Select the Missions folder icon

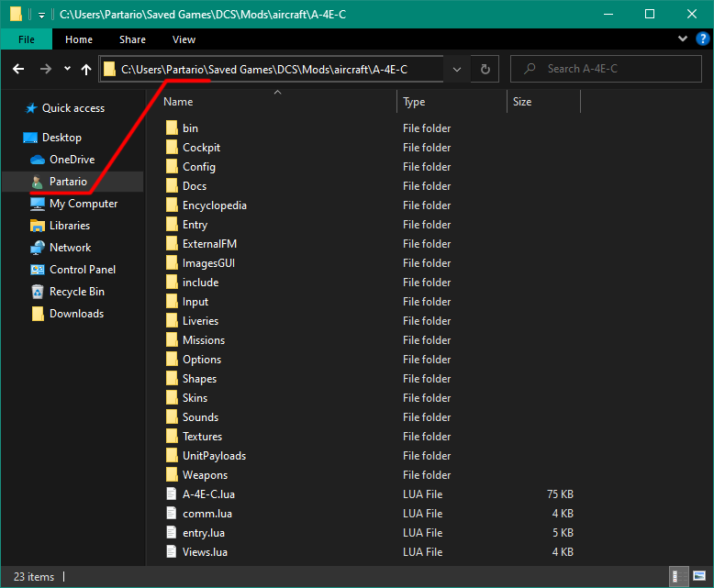tap(172, 340)
